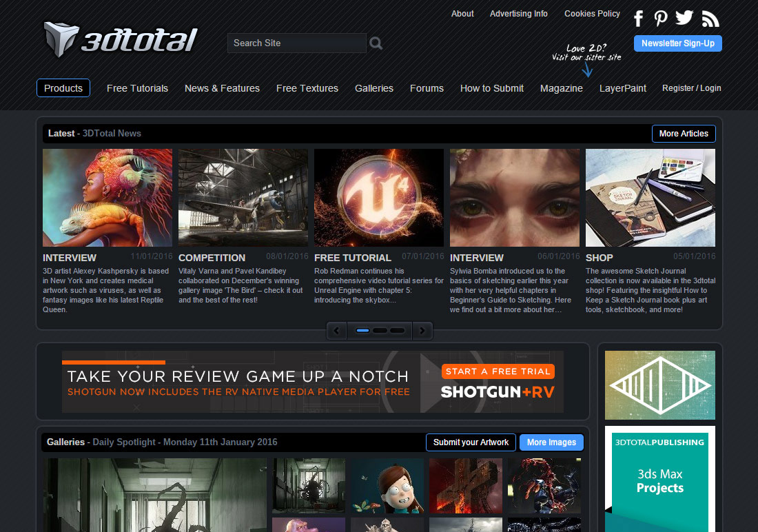Viewport: 758px width, 532px height.
Task: Click Submit your Artwork button
Action: point(471,442)
